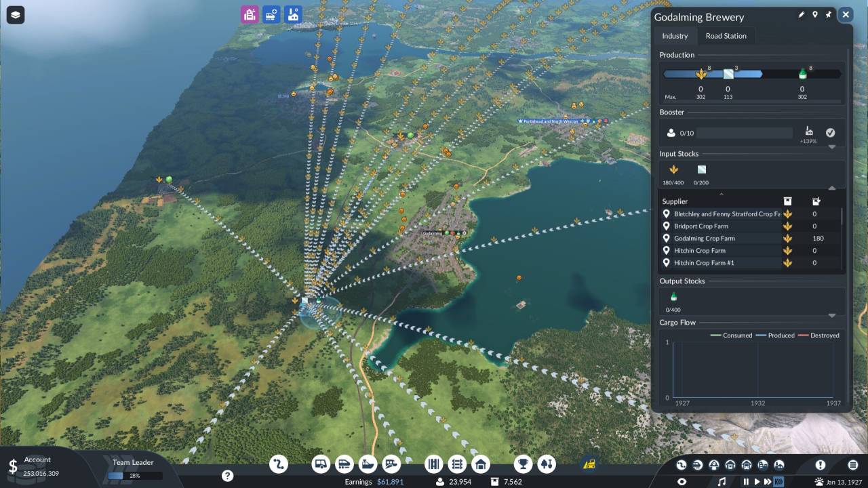
Task: Set game speed to fastest
Action: (779, 482)
